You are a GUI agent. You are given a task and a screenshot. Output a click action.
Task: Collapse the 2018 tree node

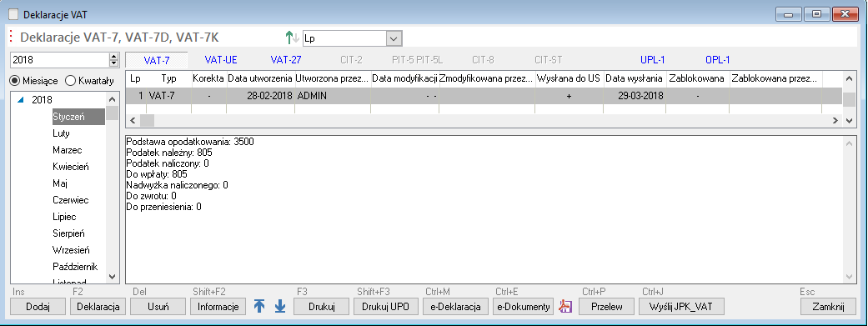pos(21,100)
